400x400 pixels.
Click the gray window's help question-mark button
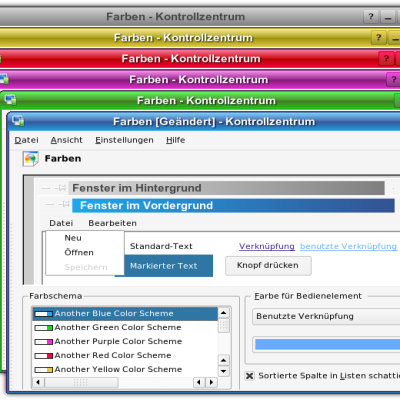click(371, 16)
